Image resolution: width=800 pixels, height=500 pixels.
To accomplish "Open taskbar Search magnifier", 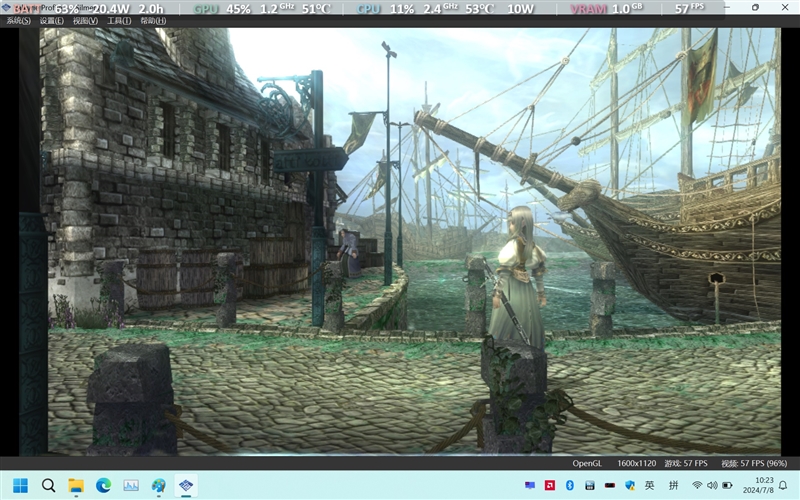I will pyautogui.click(x=48, y=485).
